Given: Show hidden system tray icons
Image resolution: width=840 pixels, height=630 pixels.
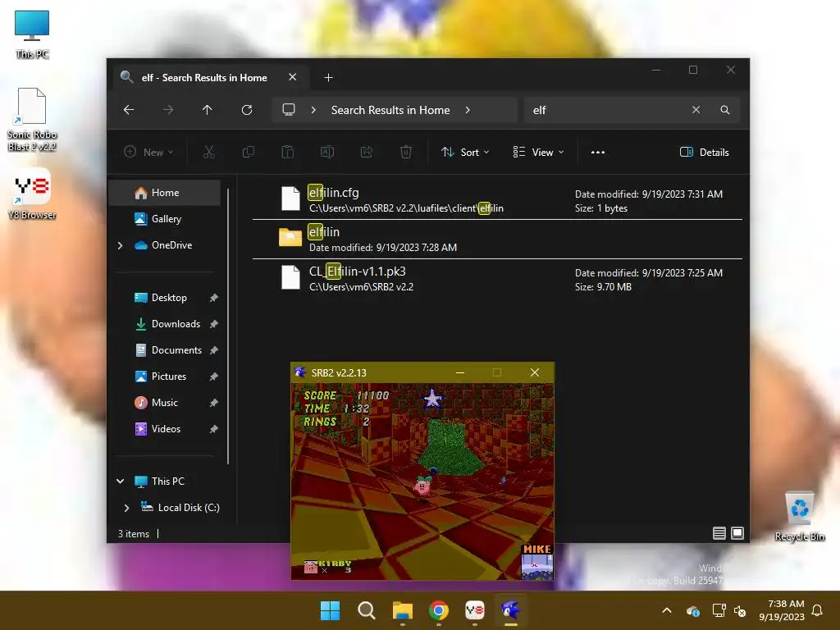Looking at the screenshot, I should tap(667, 610).
